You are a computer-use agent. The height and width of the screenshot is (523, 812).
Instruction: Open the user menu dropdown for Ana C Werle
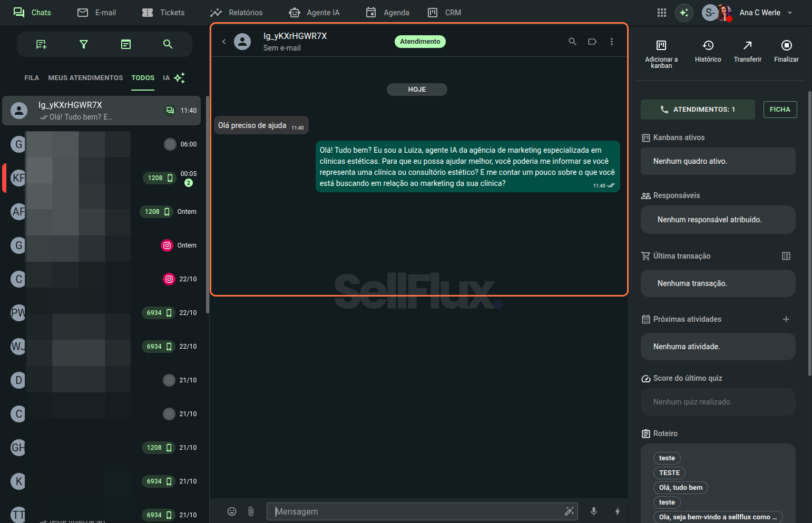[x=790, y=13]
